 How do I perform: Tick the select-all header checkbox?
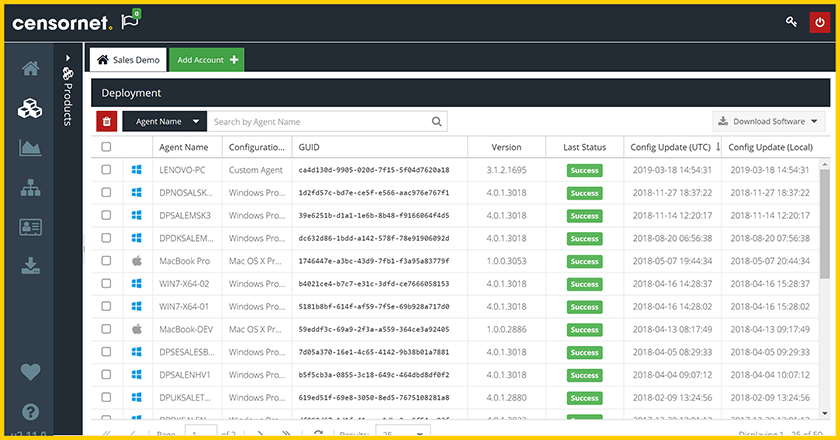click(x=106, y=147)
